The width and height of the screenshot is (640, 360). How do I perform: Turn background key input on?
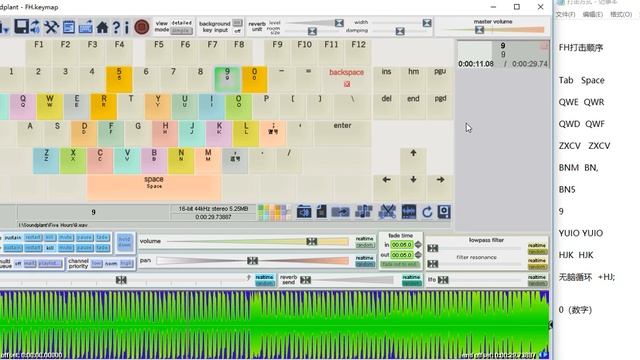(237, 23)
